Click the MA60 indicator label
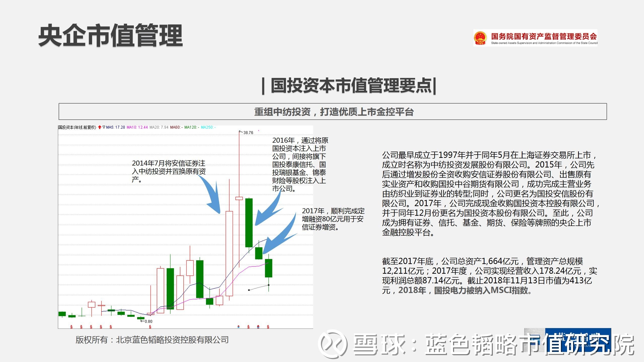 [176, 127]
